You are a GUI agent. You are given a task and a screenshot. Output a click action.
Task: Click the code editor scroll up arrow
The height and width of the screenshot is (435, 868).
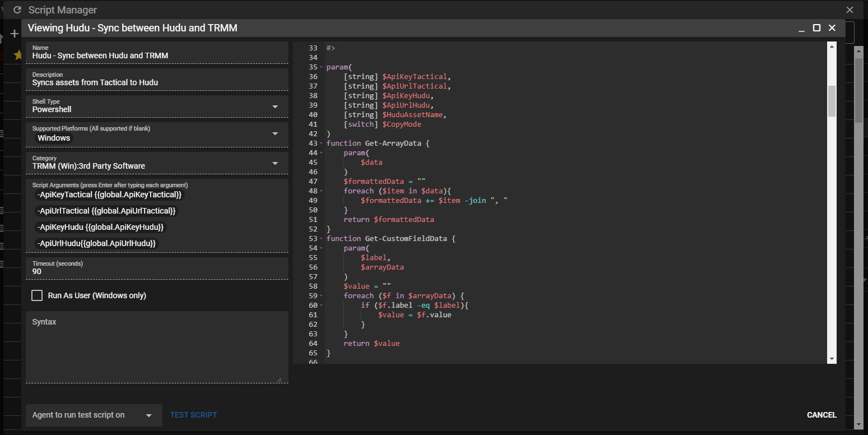tap(832, 47)
